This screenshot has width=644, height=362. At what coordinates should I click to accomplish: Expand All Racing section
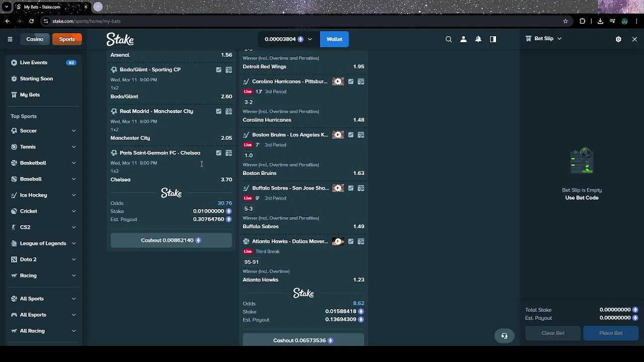click(73, 331)
